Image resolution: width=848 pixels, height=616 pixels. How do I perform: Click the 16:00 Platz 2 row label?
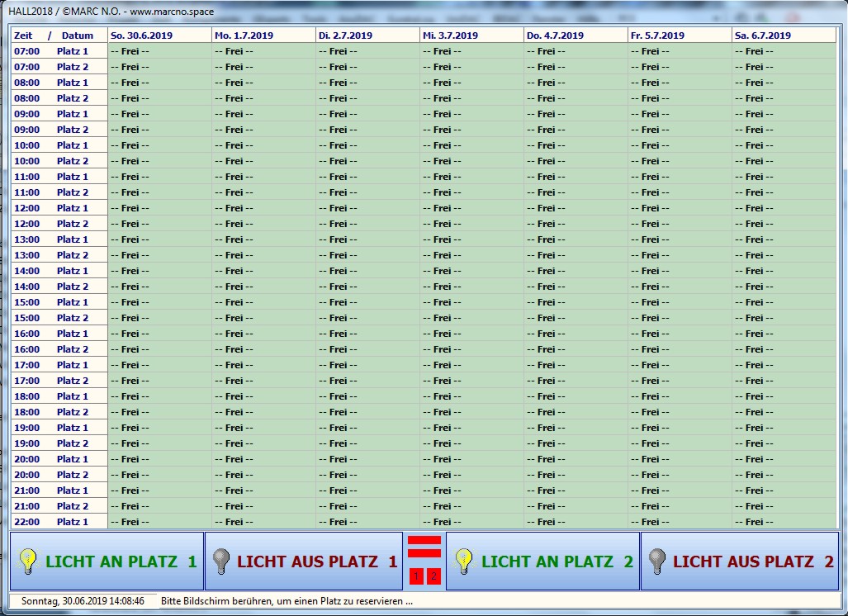59,349
